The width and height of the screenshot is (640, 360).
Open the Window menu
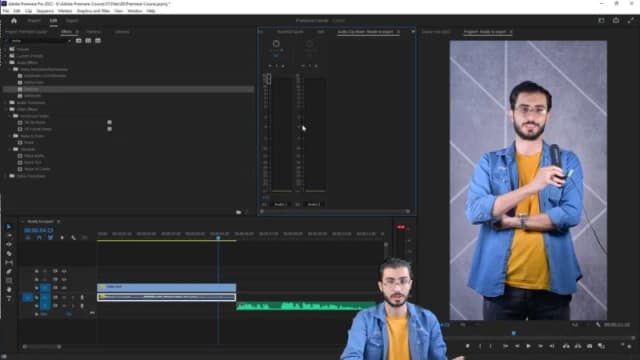click(x=135, y=11)
